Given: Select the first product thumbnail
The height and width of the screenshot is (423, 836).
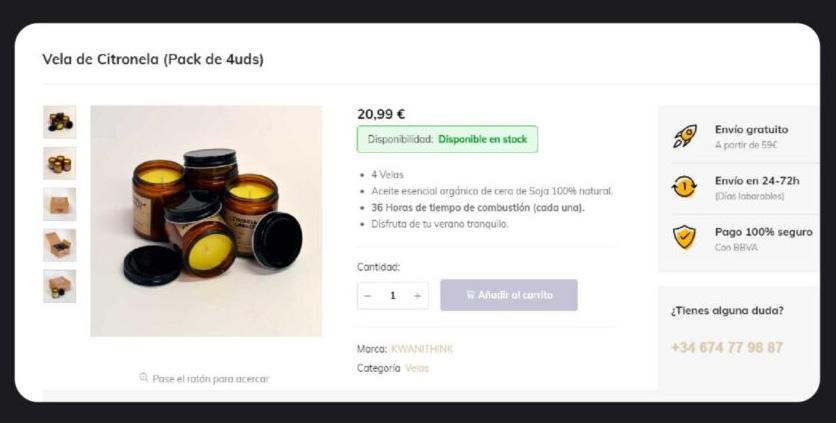Looking at the screenshot, I should [59, 122].
